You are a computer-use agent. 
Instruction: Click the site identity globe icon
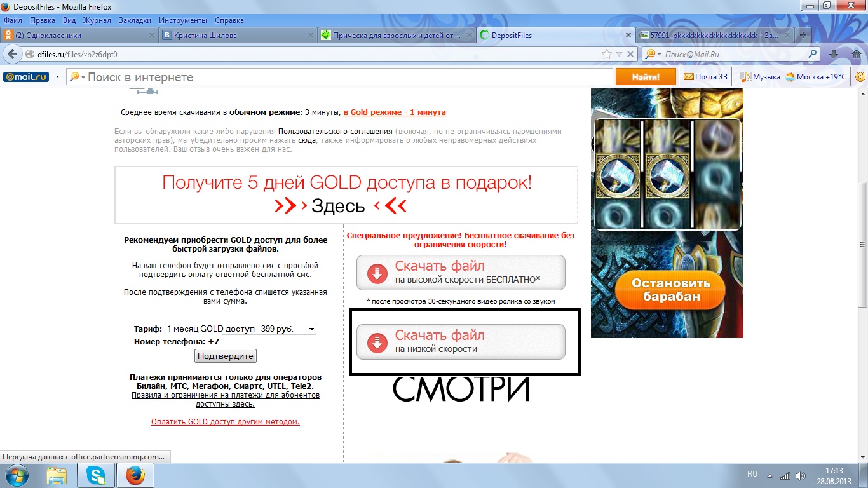coord(31,55)
